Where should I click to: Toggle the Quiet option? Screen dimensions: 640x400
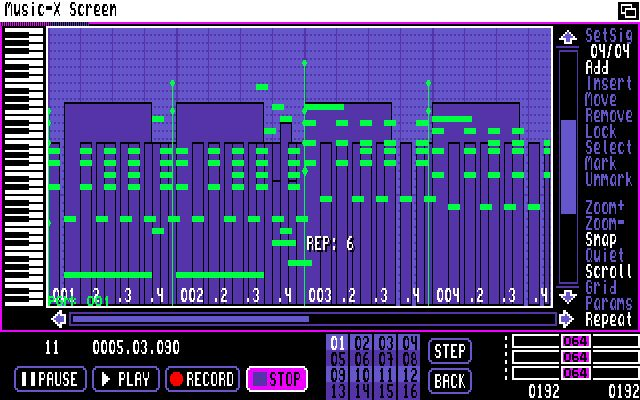605,255
